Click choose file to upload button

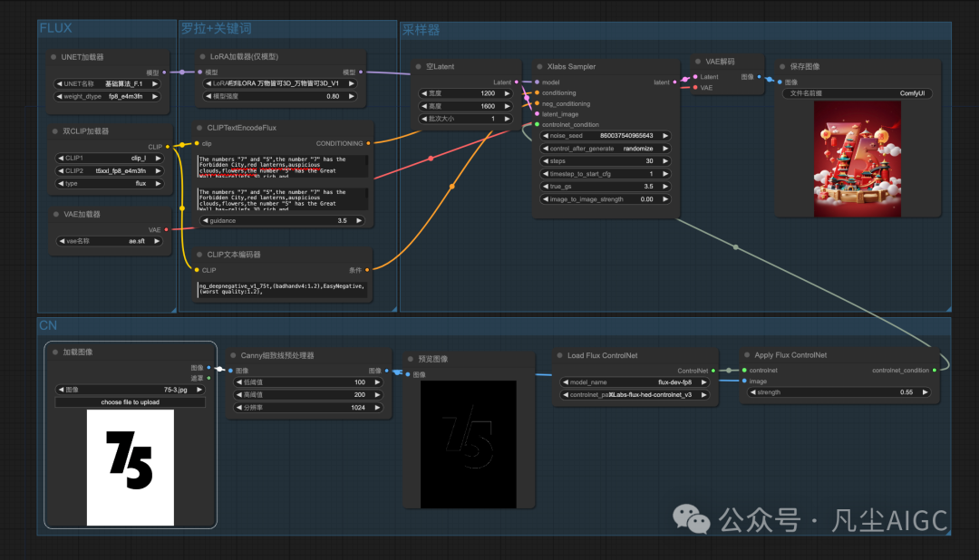pos(130,402)
